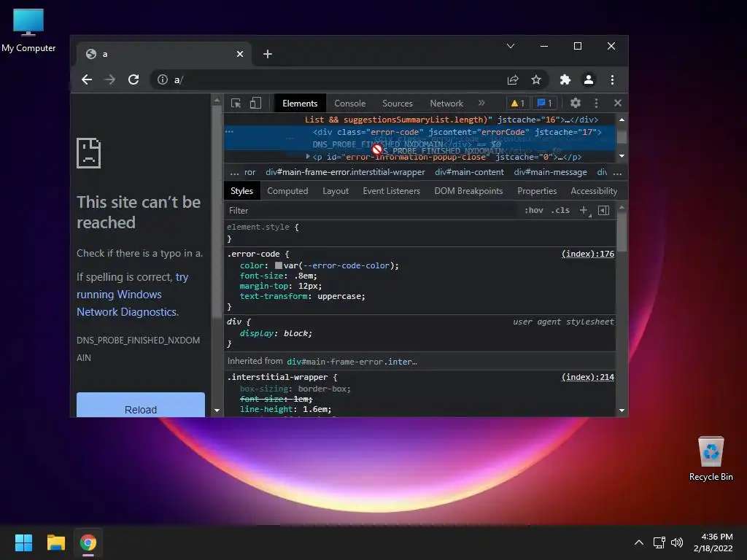The height and width of the screenshot is (560, 747).
Task: Open Chrome profile avatar
Action: 589,79
